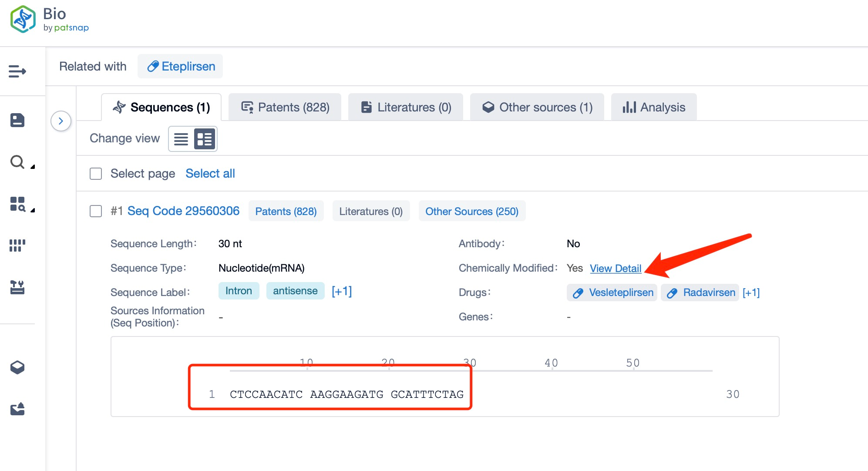Image resolution: width=868 pixels, height=471 pixels.
Task: Click View Detail for chemical modifications
Action: pyautogui.click(x=616, y=268)
